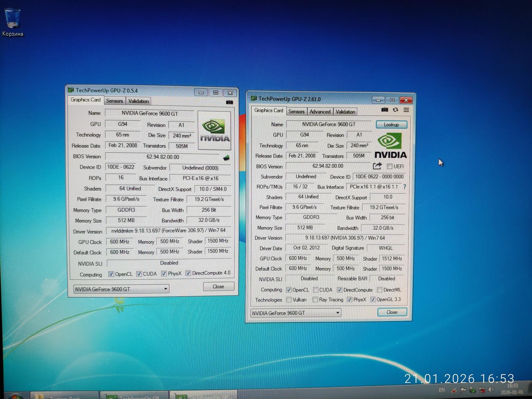The height and width of the screenshot is (399, 532).
Task: Click the refresh icon in GPU-Z 2.61.0
Action: (395, 110)
